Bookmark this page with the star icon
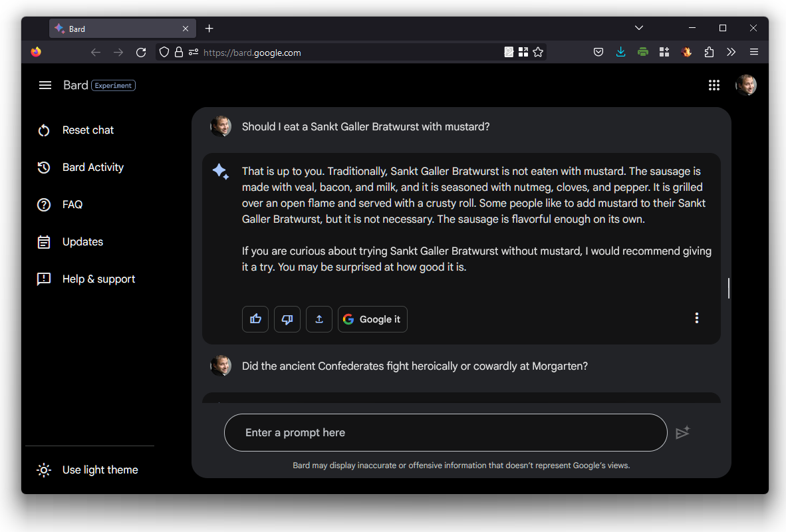The image size is (786, 532). pyautogui.click(x=538, y=52)
